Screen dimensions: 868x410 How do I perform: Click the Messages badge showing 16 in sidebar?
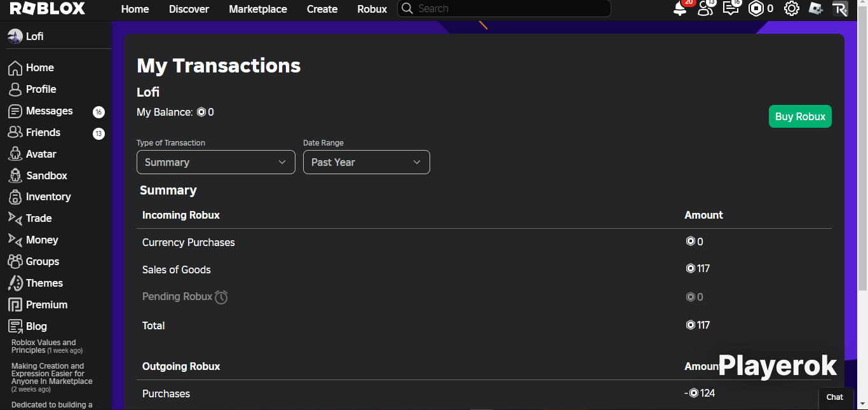[x=98, y=113]
